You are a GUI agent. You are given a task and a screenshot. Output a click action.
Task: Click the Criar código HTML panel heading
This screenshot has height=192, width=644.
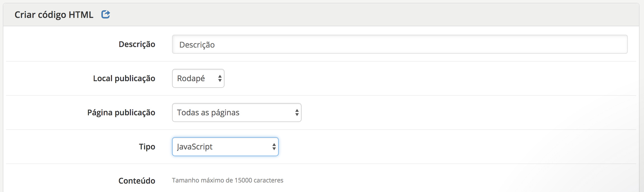click(x=54, y=15)
